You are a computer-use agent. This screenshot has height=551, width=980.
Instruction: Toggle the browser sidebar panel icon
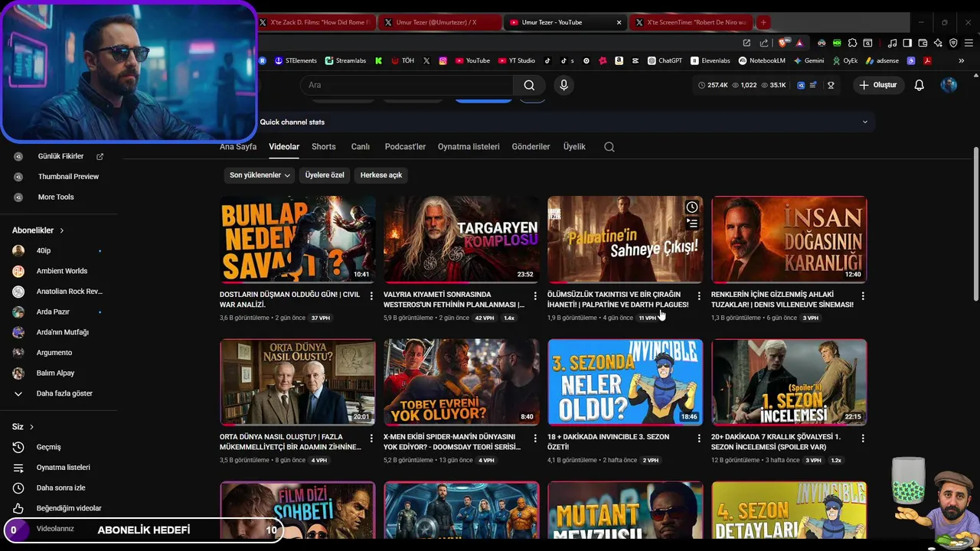[x=907, y=44]
